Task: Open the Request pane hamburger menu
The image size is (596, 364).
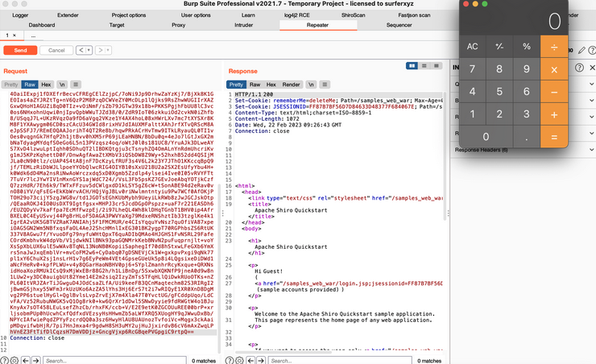Action: [76, 85]
